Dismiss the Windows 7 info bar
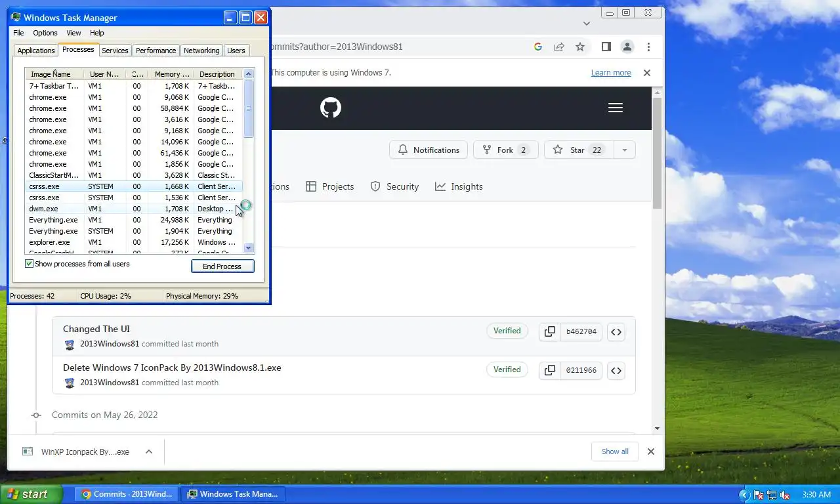This screenshot has height=504, width=840. (x=646, y=73)
